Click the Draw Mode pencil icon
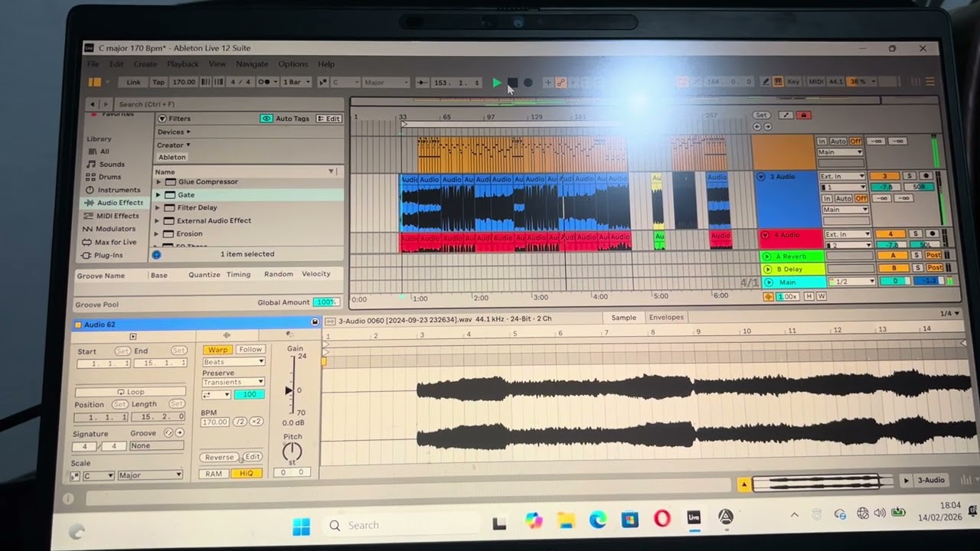Image resolution: width=980 pixels, height=551 pixels. pyautogui.click(x=766, y=81)
